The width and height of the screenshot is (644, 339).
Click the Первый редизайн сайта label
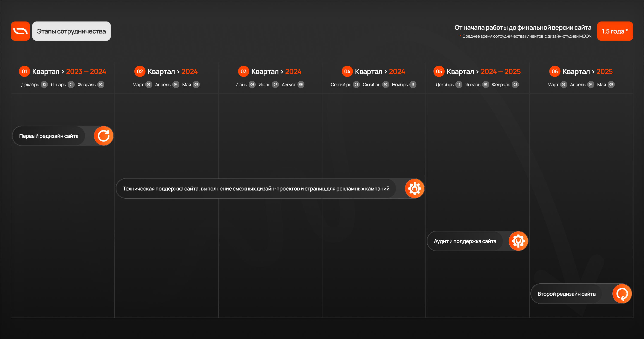tap(49, 136)
